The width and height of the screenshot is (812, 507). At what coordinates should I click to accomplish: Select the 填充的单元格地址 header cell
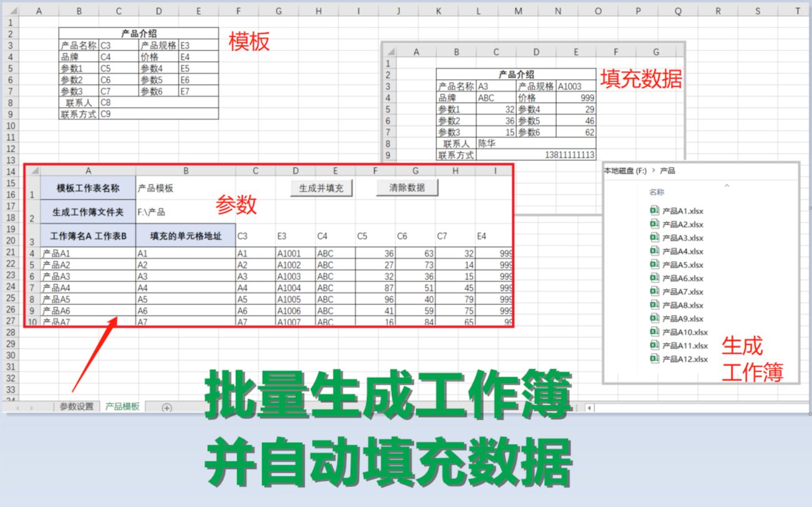click(186, 236)
